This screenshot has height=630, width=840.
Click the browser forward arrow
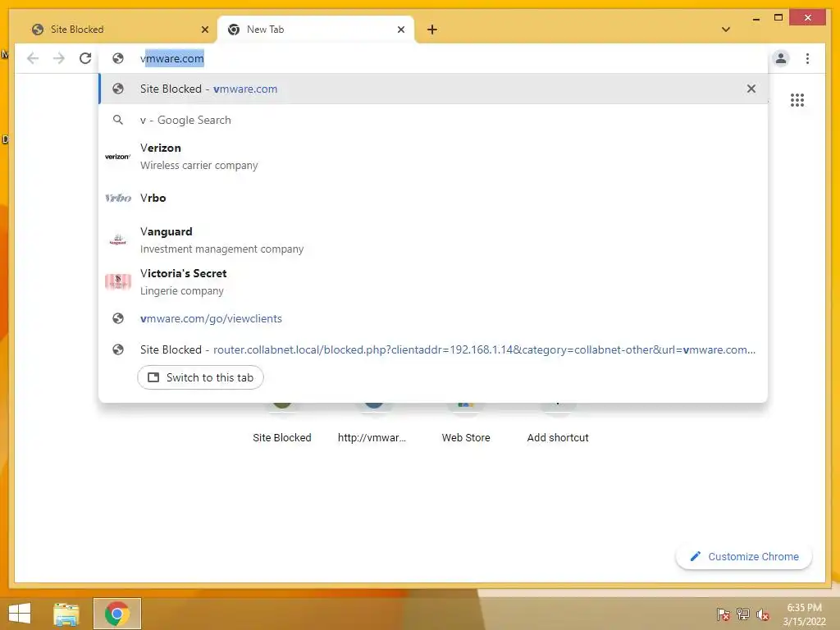point(59,58)
